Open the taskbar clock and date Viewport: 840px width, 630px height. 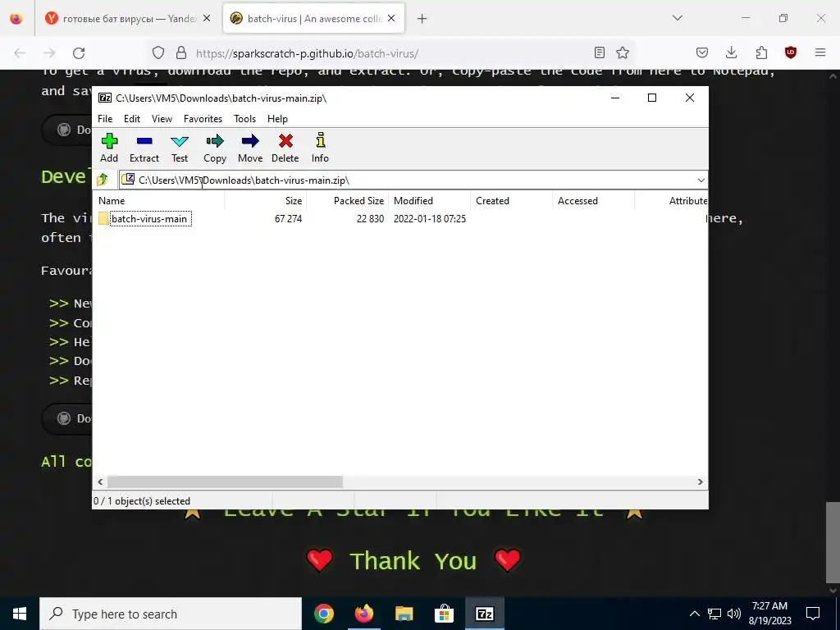[x=769, y=614]
